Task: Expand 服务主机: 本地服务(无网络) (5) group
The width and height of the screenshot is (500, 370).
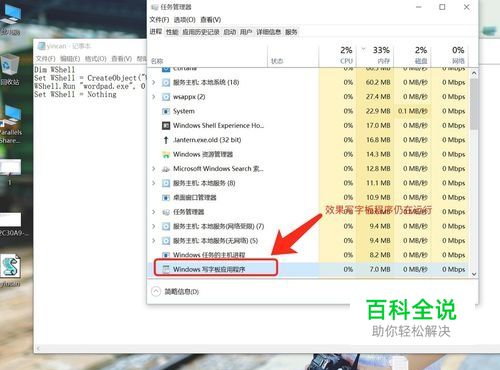Action: [x=154, y=241]
